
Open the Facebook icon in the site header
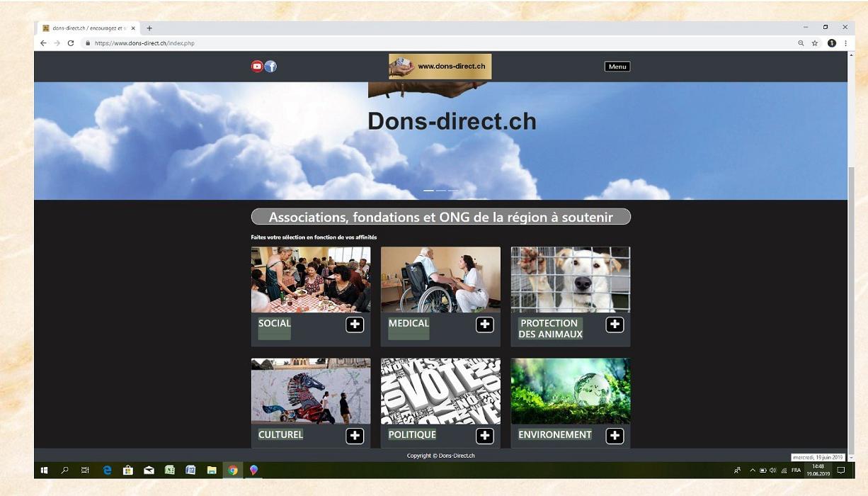(x=270, y=66)
